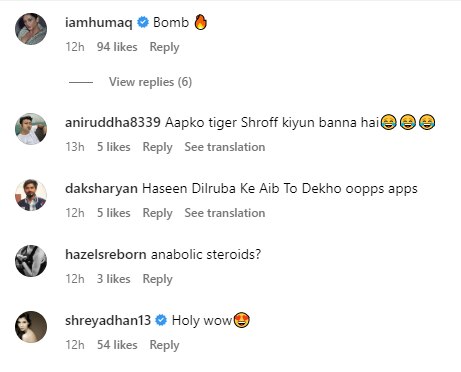Reply to aniruddha8339's tiger Shroff comment

158,147
